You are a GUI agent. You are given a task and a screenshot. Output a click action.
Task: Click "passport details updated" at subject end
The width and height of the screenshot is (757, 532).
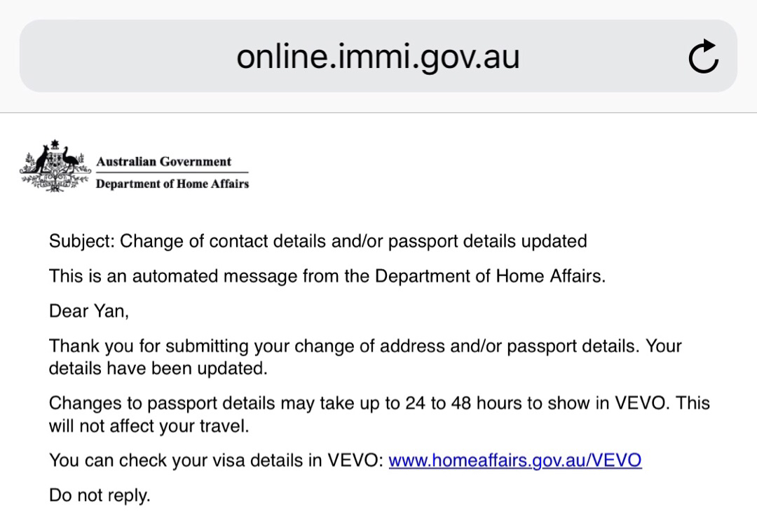tap(487, 242)
